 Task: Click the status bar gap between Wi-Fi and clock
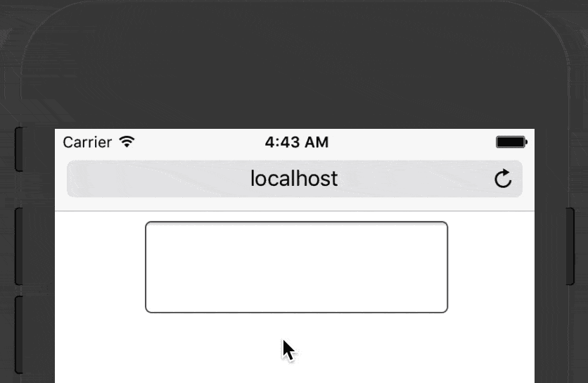200,142
